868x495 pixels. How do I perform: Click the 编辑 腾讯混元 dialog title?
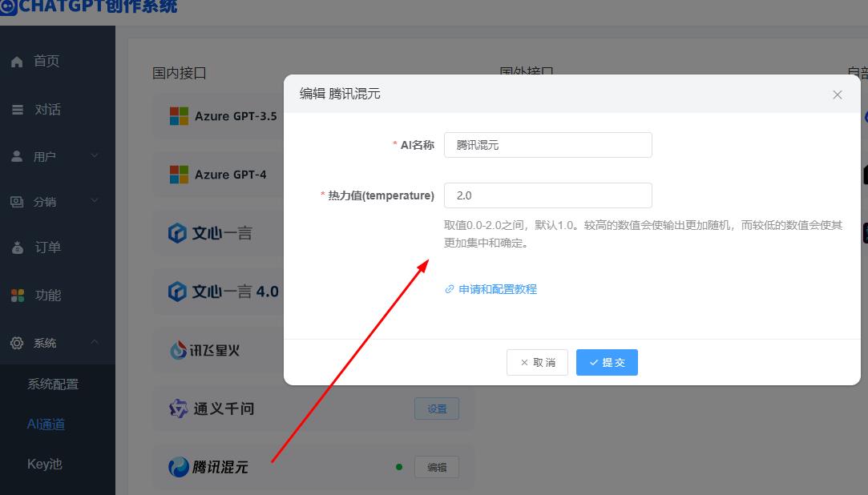pyautogui.click(x=340, y=94)
